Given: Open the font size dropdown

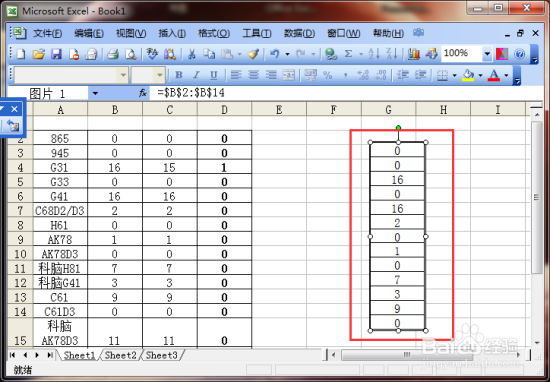Looking at the screenshot, I should pos(160,75).
